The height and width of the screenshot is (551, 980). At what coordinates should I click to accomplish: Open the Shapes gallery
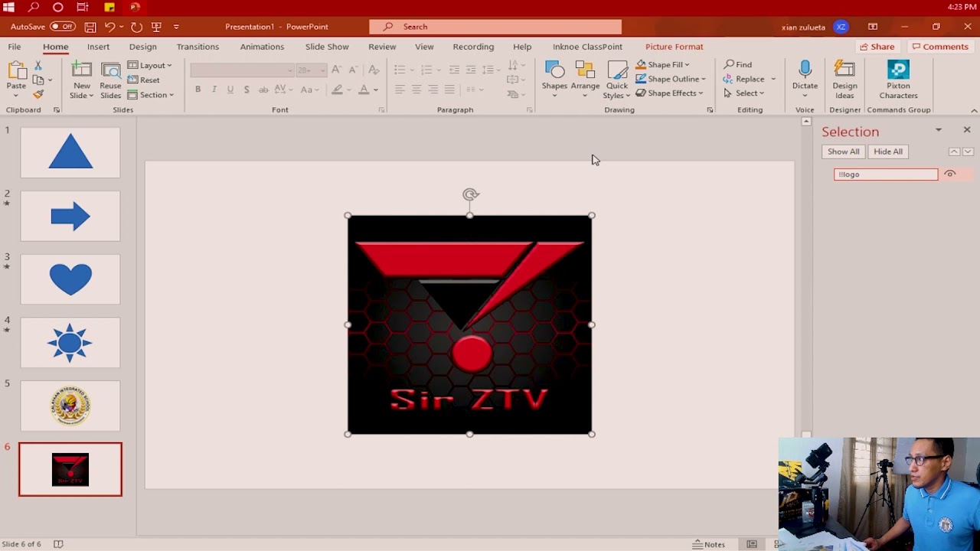554,80
